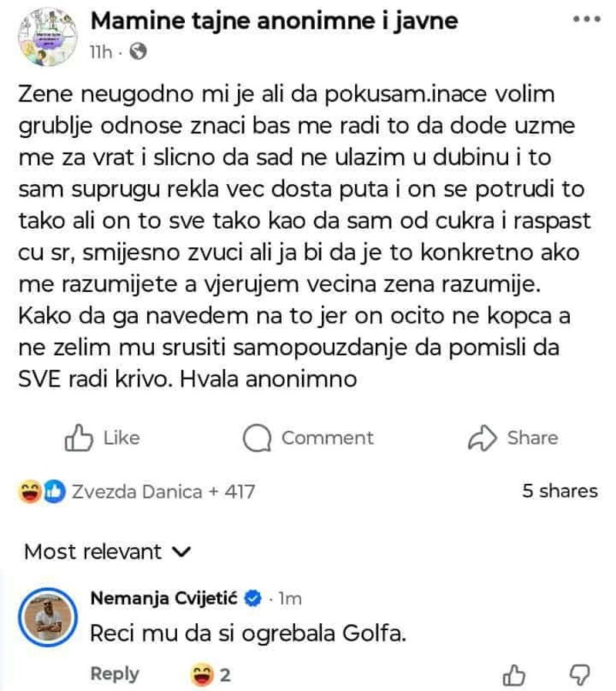Open the 5 shares list
The width and height of the screenshot is (616, 691).
(560, 491)
